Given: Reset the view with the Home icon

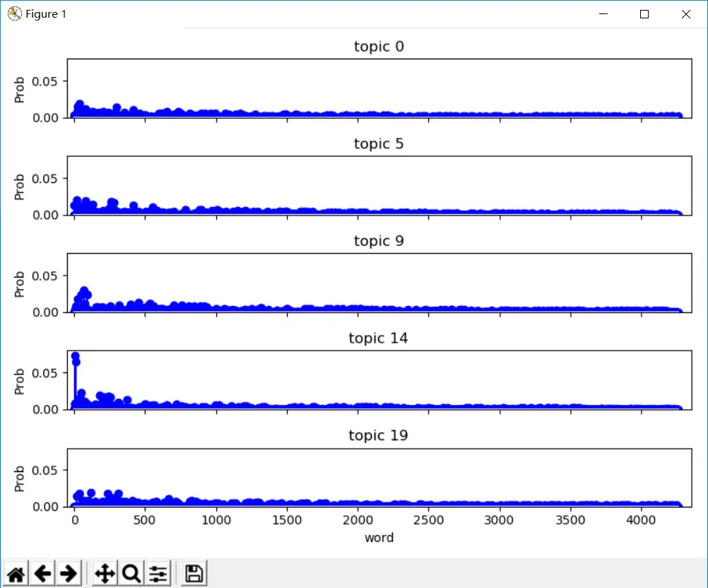Looking at the screenshot, I should [x=16, y=574].
